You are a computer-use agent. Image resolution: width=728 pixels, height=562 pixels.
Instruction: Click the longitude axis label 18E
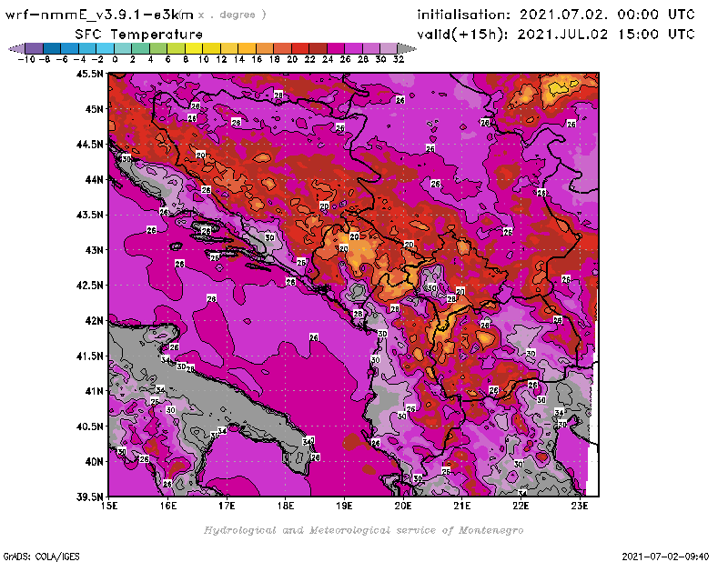pos(286,507)
